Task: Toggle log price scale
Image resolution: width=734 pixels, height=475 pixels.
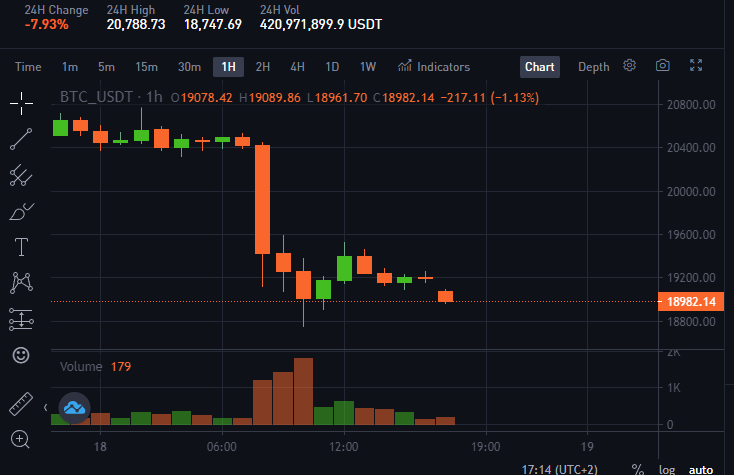Action: (667, 469)
